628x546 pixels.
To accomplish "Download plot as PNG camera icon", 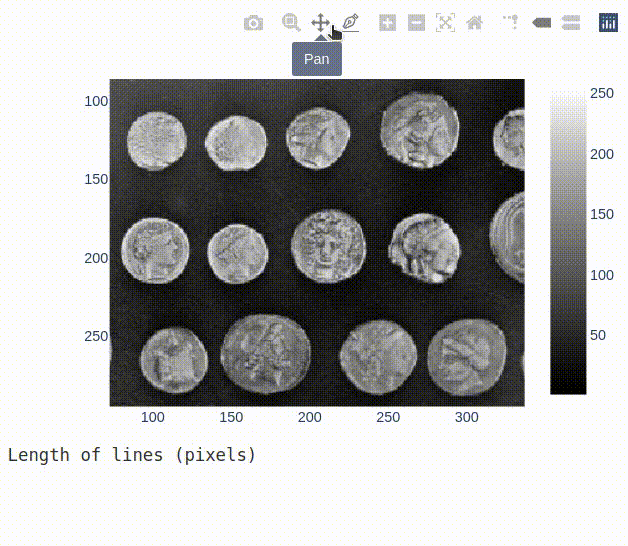I will 254,23.
